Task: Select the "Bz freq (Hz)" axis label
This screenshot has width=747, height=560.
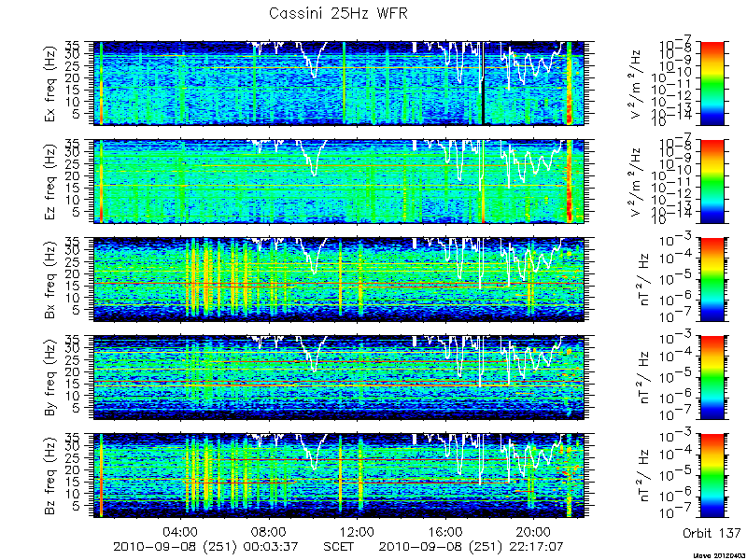Action: 51,476
